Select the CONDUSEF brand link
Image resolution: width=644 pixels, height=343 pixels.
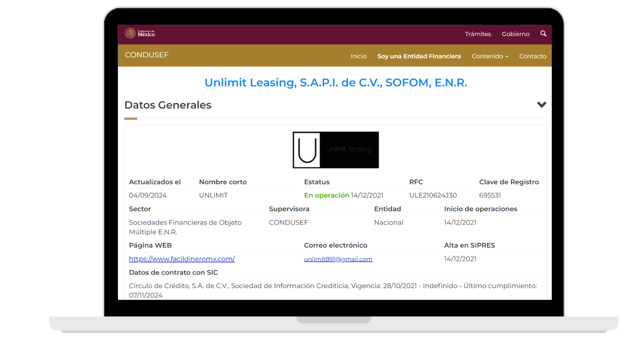pos(146,55)
